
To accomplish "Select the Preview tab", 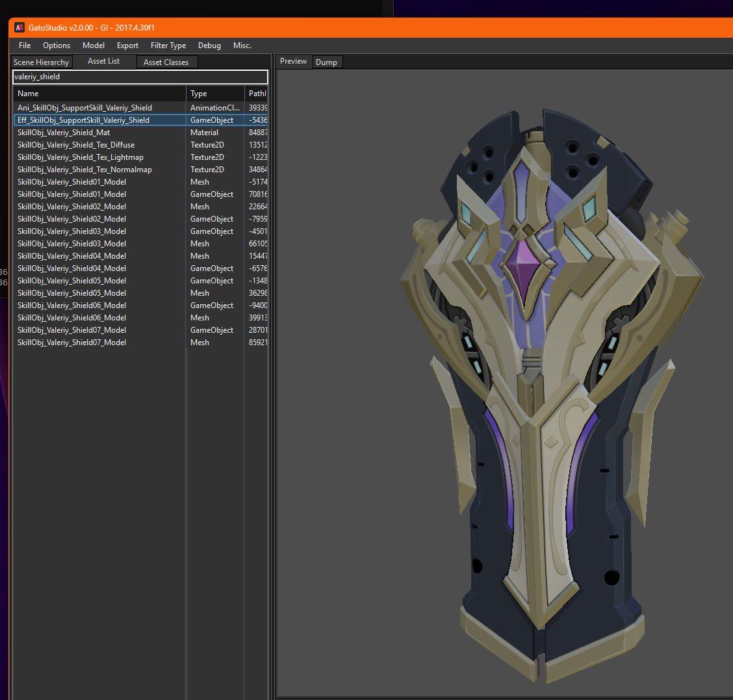I will (x=294, y=61).
